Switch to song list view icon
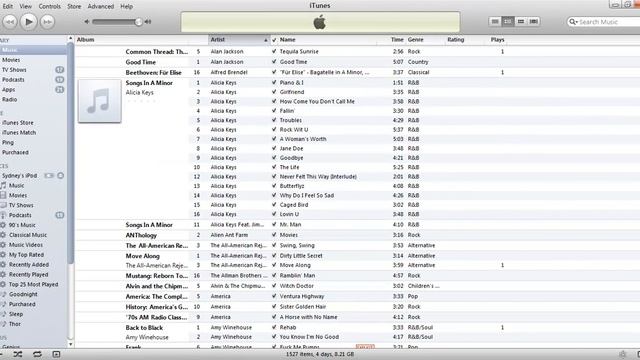Image resolution: width=640 pixels, height=360 pixels. (x=495, y=21)
